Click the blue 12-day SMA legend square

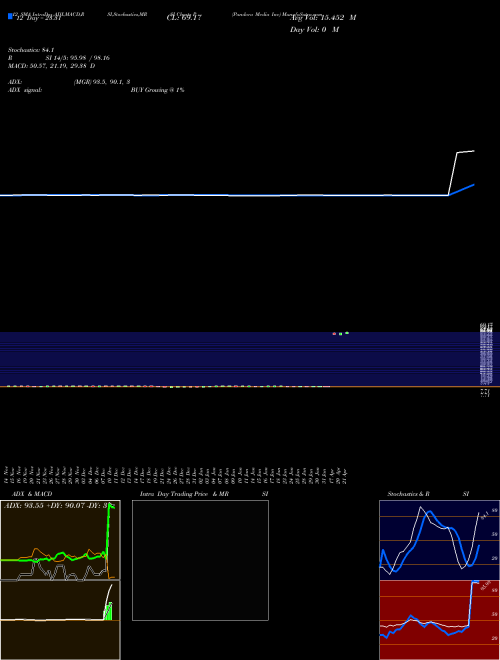pos(10,16)
